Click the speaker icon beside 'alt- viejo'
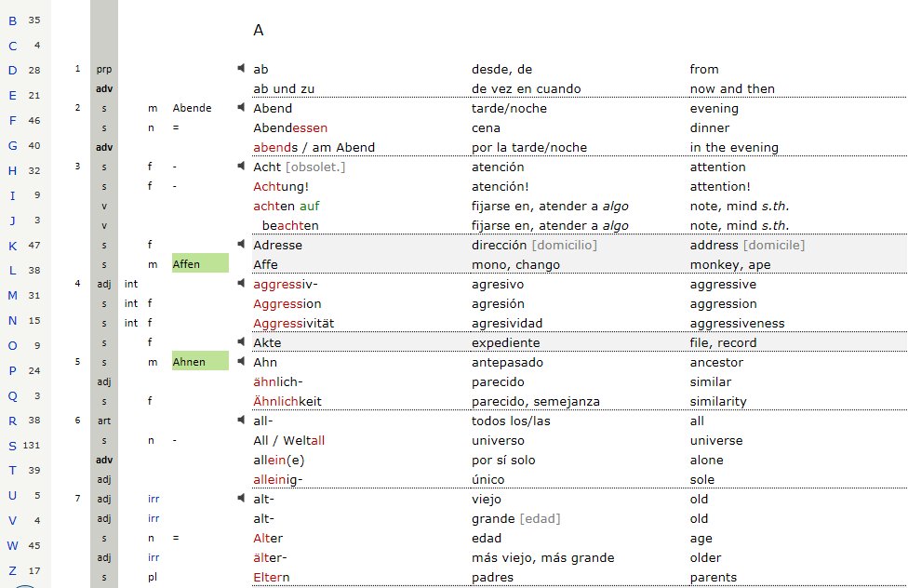908x588 pixels. [242, 499]
